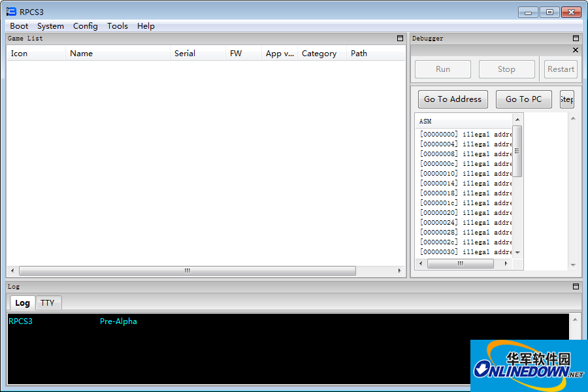Sort game list by Icon column
The width and height of the screenshot is (588, 392).
(x=36, y=54)
